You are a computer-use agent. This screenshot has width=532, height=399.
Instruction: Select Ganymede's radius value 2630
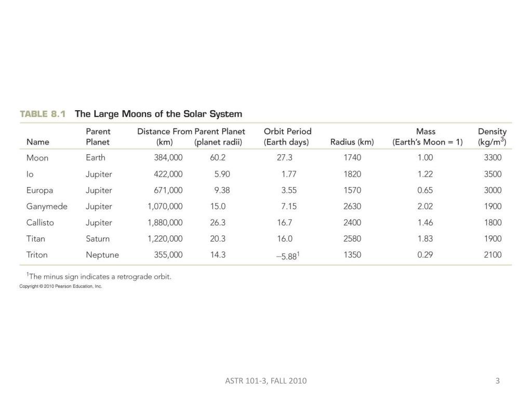[352, 206]
